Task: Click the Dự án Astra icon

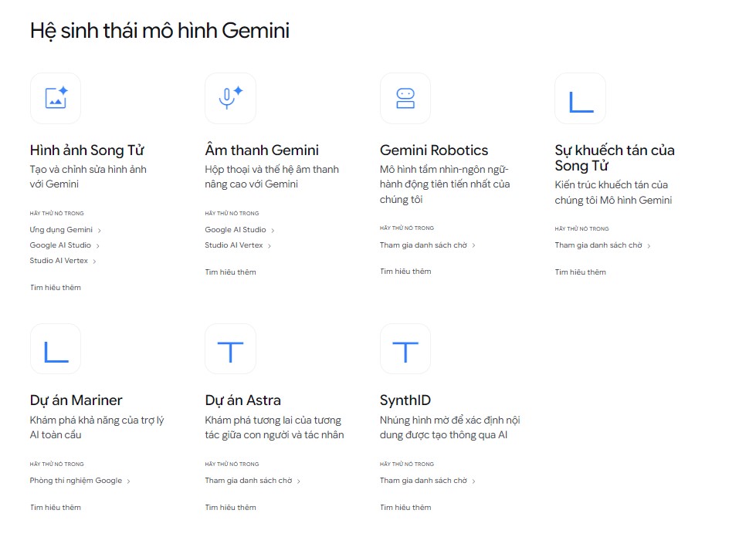Action: [230, 349]
